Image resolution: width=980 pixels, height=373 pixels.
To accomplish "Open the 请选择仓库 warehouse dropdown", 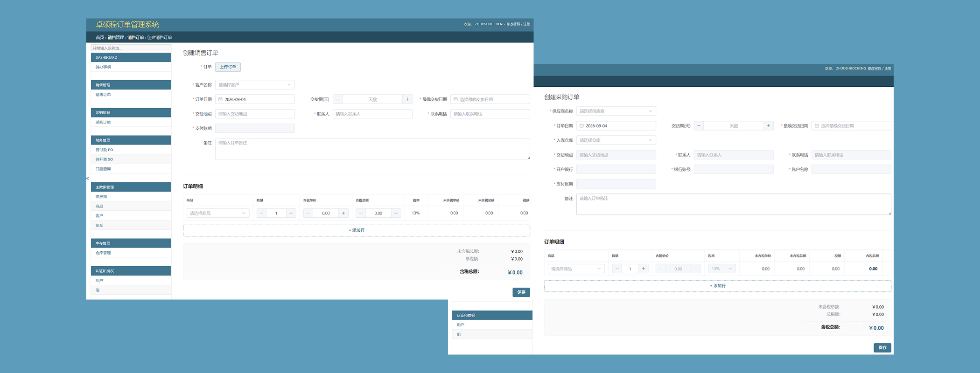I will [616, 140].
